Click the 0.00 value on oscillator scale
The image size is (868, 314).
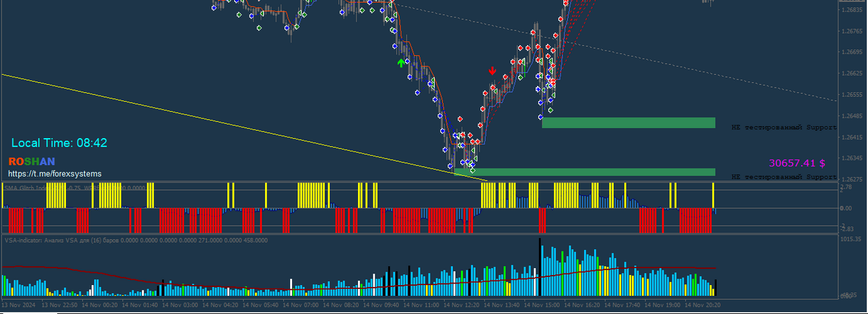(x=846, y=209)
